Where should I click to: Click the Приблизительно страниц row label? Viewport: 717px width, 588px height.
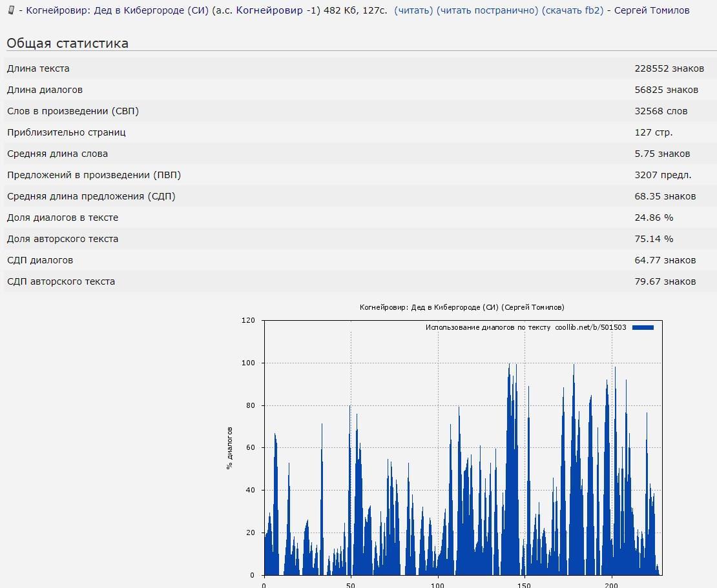click(66, 132)
